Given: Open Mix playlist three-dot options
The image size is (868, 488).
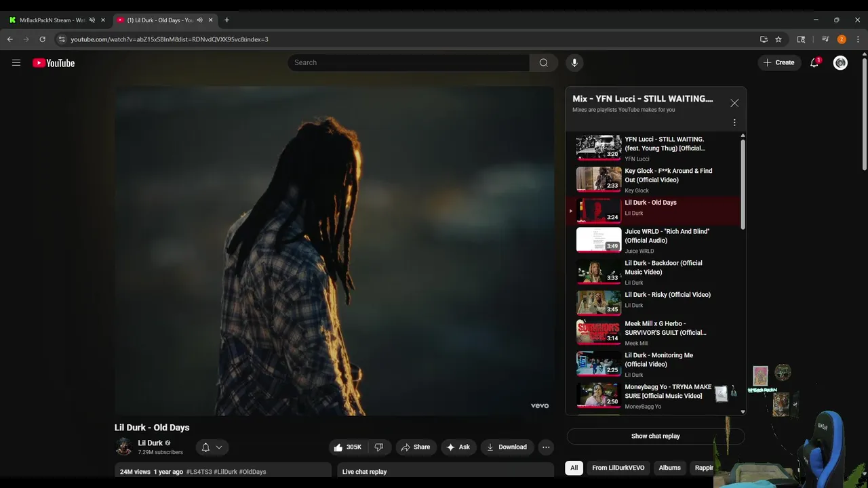Looking at the screenshot, I should (x=734, y=123).
